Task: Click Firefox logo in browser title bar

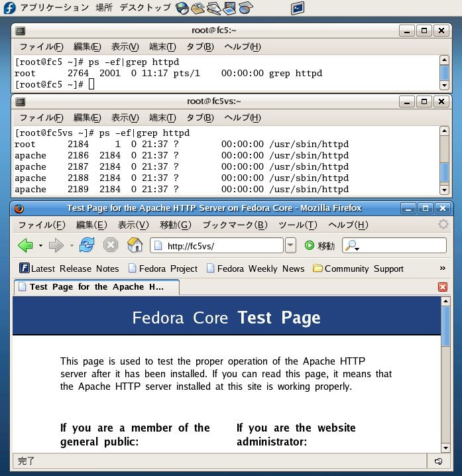Action: coord(19,209)
